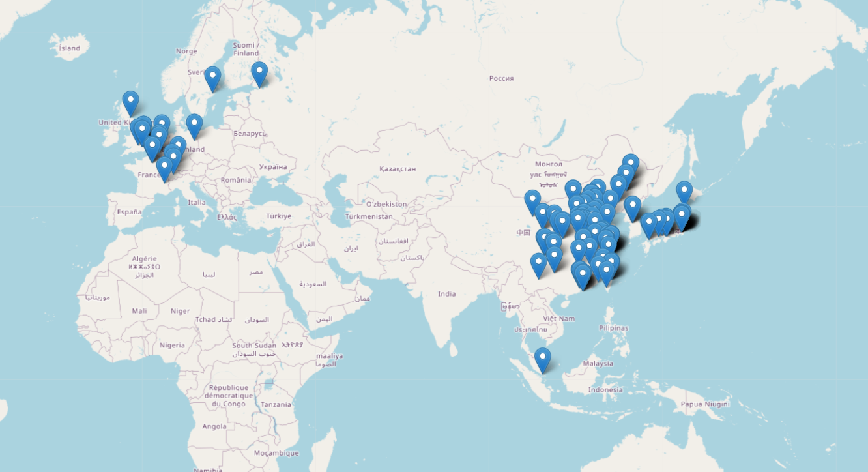Click the India country label
This screenshot has height=472, width=868.
pos(446,294)
